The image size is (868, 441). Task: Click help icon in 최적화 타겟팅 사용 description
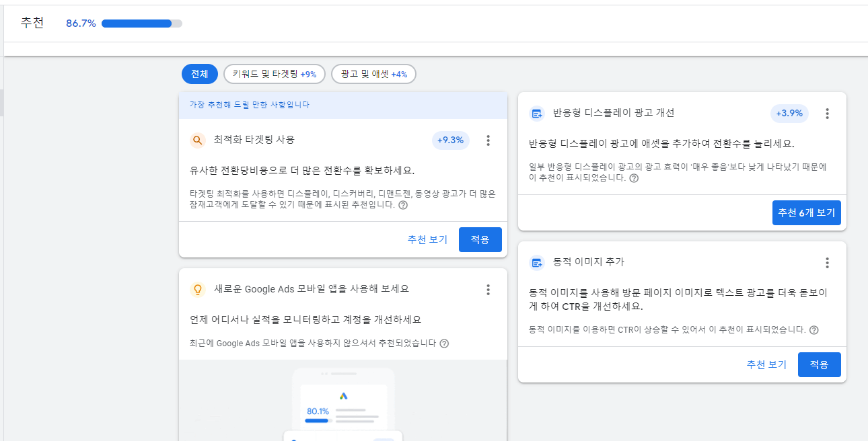point(403,205)
